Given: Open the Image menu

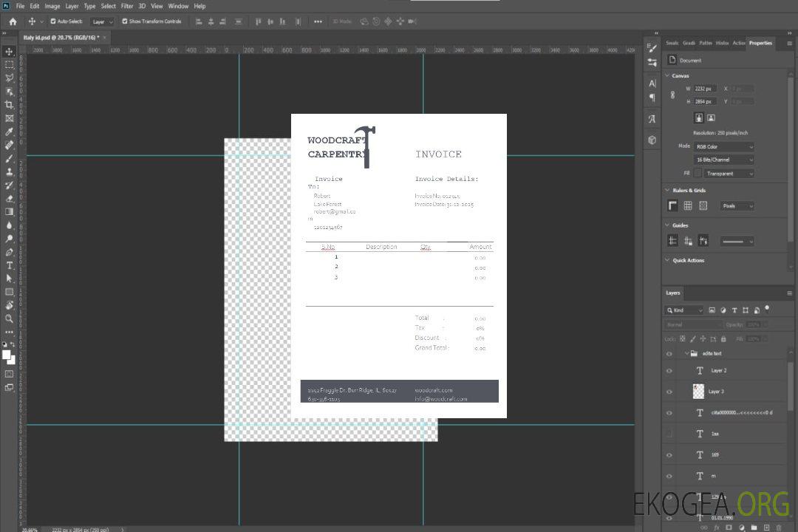Looking at the screenshot, I should pyautogui.click(x=52, y=6).
